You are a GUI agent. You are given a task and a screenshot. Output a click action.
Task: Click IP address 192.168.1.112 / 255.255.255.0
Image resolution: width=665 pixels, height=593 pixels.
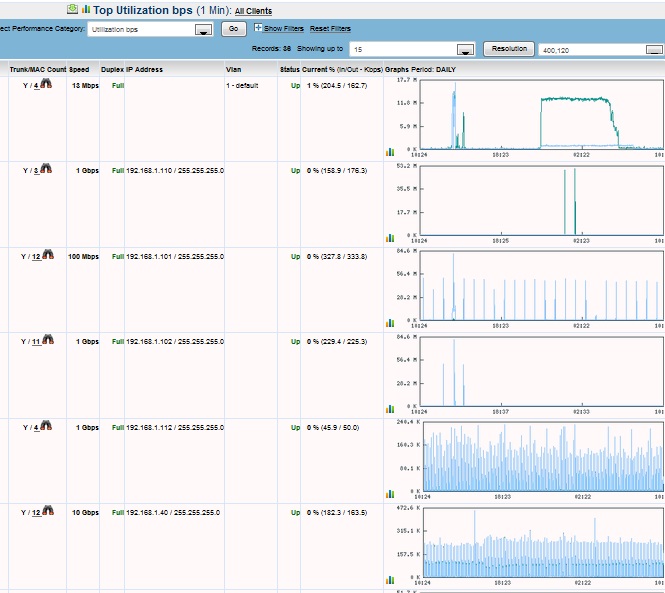click(175, 428)
